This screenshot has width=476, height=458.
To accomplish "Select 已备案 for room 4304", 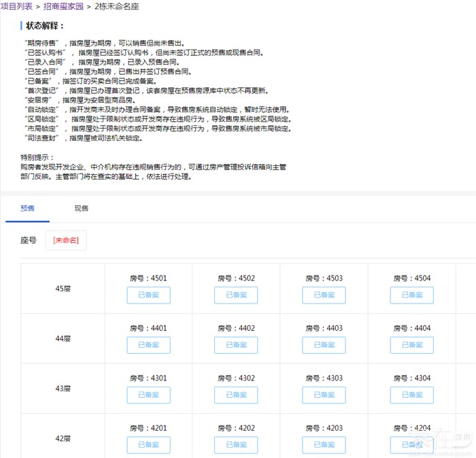I will (411, 395).
